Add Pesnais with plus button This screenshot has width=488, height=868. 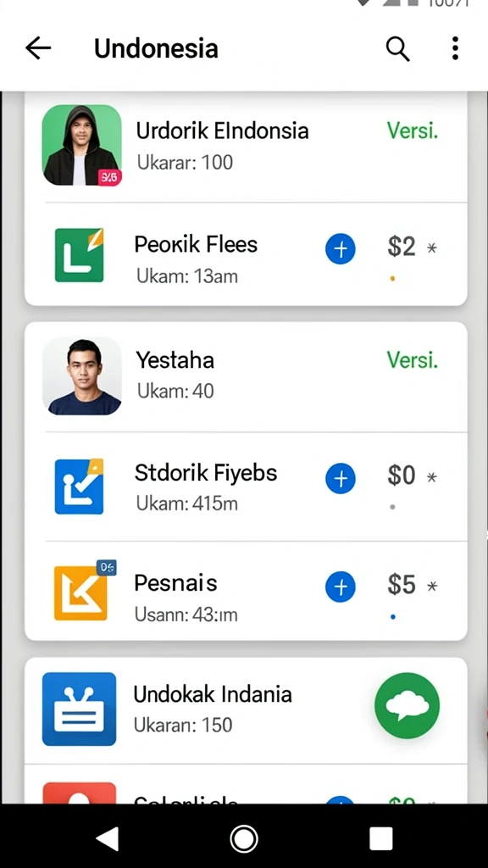341,587
